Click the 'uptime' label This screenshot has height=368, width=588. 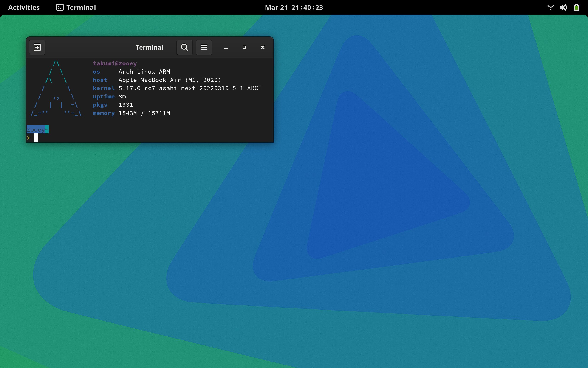click(104, 97)
